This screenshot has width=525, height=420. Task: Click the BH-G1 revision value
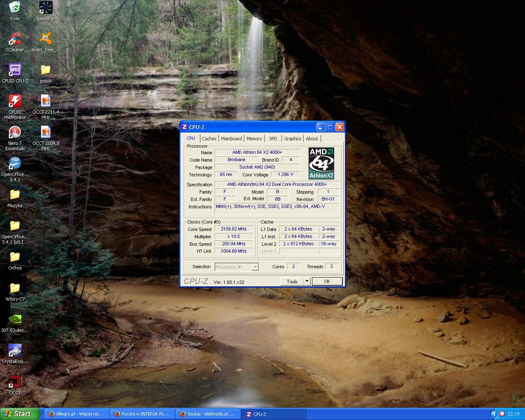pyautogui.click(x=328, y=199)
